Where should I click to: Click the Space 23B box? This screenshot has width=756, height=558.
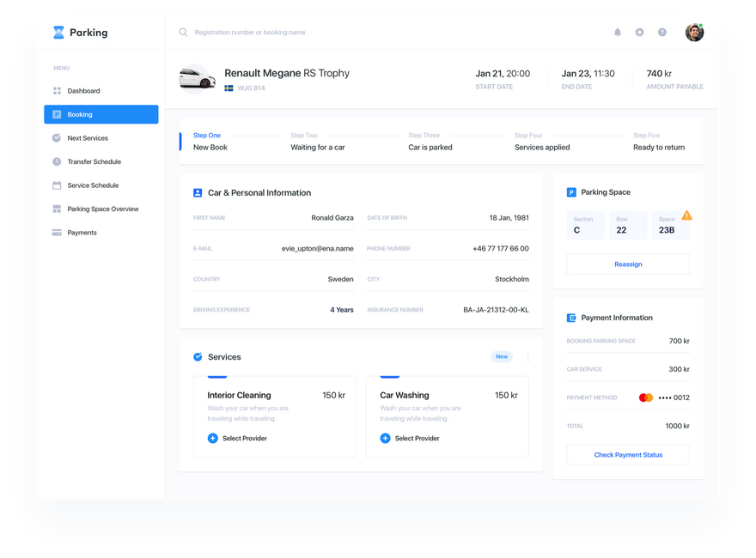(x=671, y=225)
